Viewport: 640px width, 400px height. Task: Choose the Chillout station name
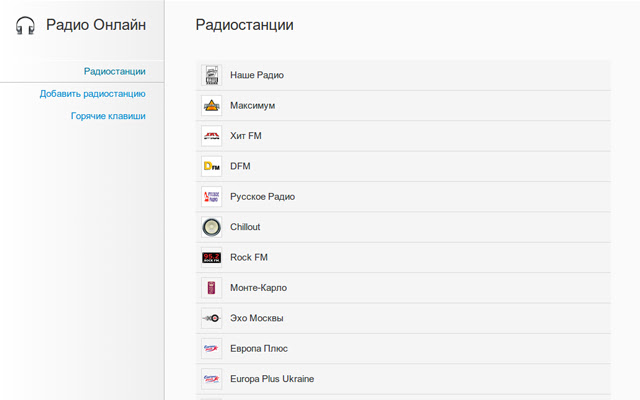coord(245,227)
